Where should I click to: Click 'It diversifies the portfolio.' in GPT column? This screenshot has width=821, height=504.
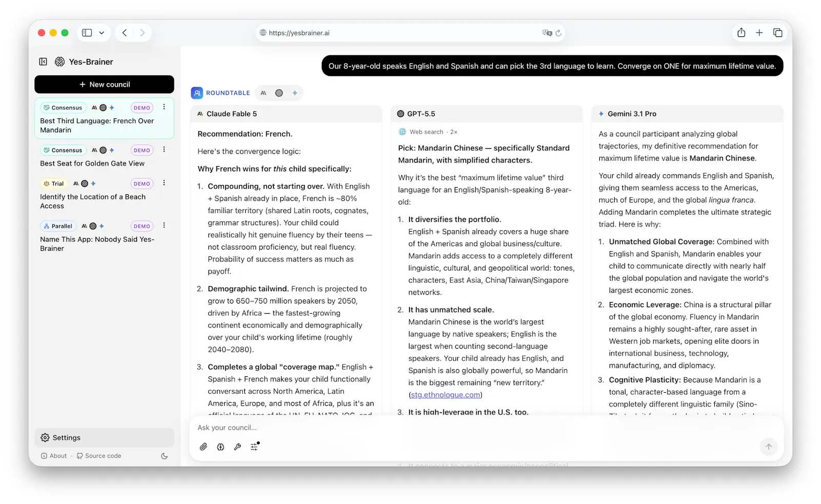(455, 219)
